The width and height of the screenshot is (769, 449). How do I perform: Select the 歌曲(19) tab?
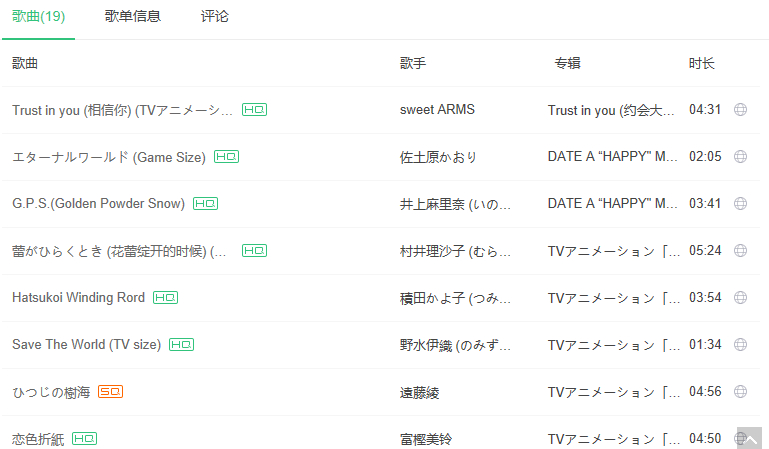coord(38,16)
